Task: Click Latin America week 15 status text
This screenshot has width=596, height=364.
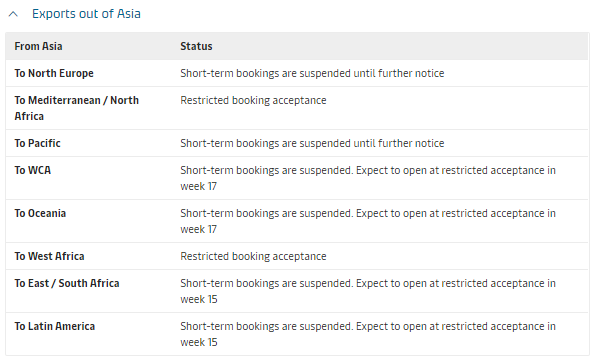Action: click(x=368, y=334)
